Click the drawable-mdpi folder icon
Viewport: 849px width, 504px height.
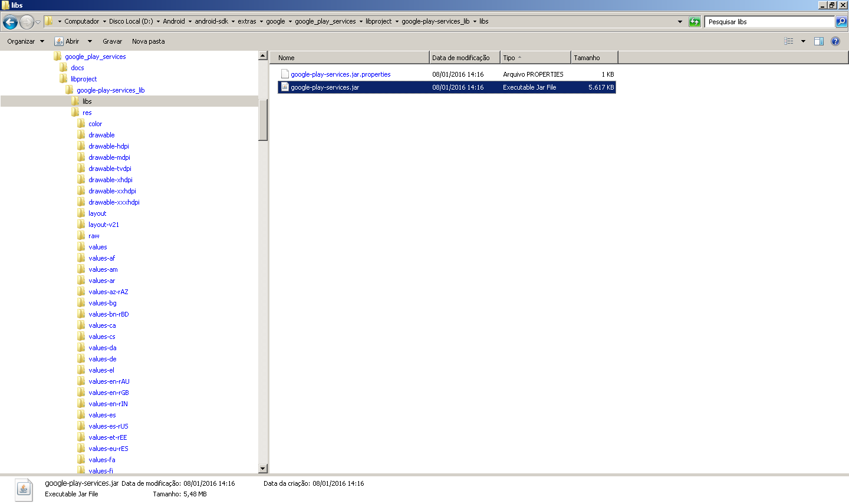pos(81,157)
